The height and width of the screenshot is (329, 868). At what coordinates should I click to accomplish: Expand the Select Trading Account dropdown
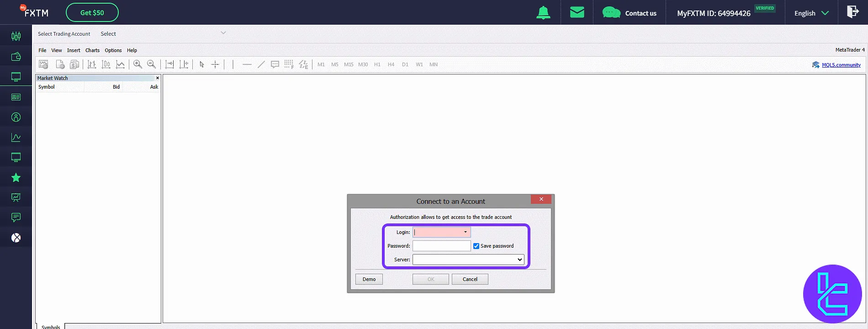223,33
